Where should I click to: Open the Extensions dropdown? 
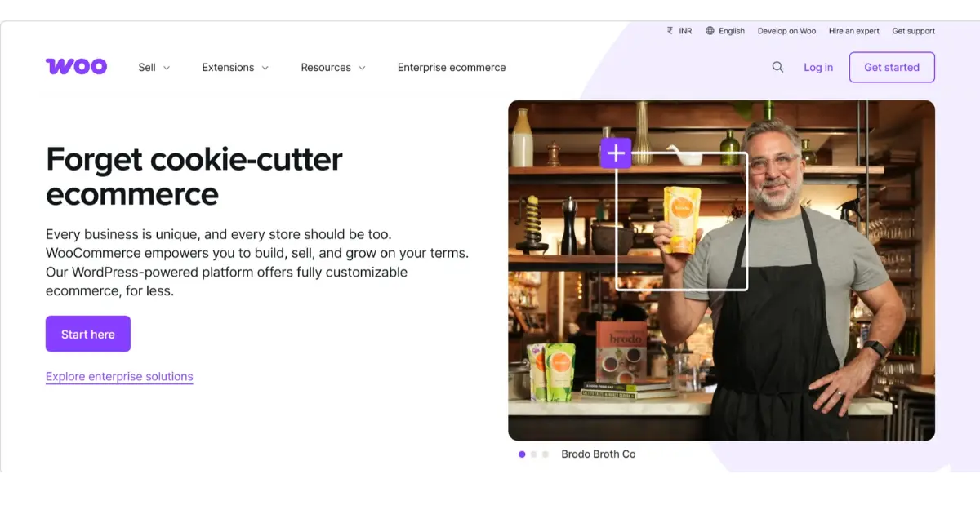point(235,68)
